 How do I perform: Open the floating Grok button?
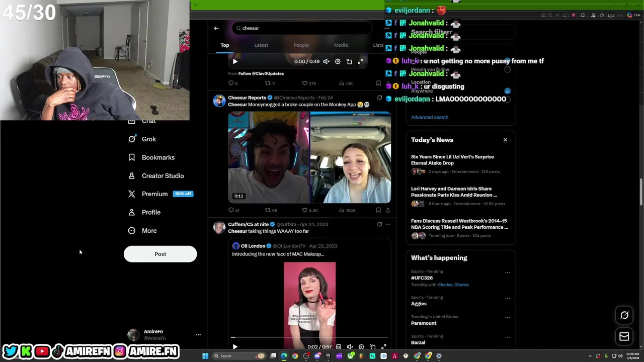(624, 315)
